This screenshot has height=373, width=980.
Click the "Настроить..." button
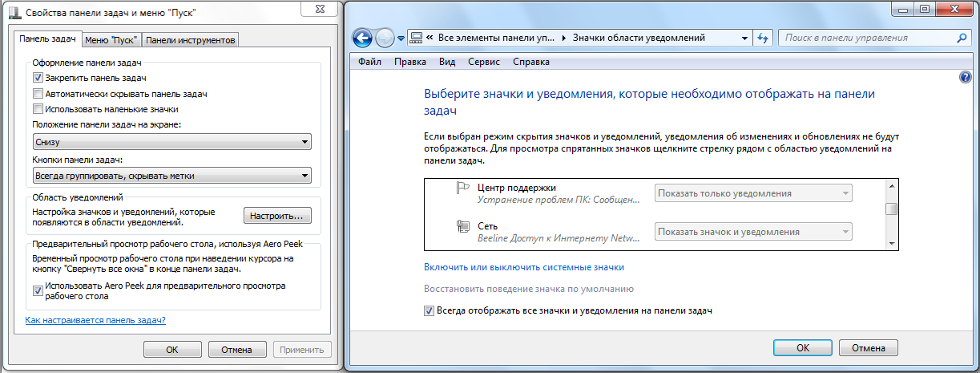276,216
